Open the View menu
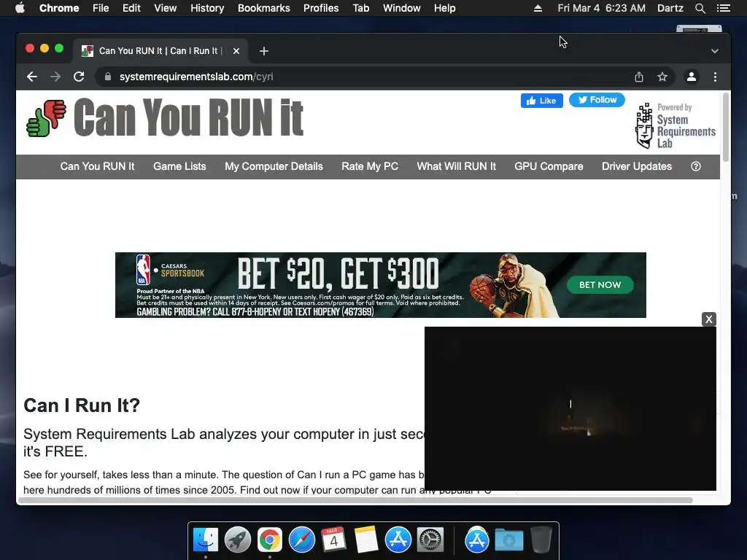This screenshot has height=560, width=747. click(x=166, y=8)
